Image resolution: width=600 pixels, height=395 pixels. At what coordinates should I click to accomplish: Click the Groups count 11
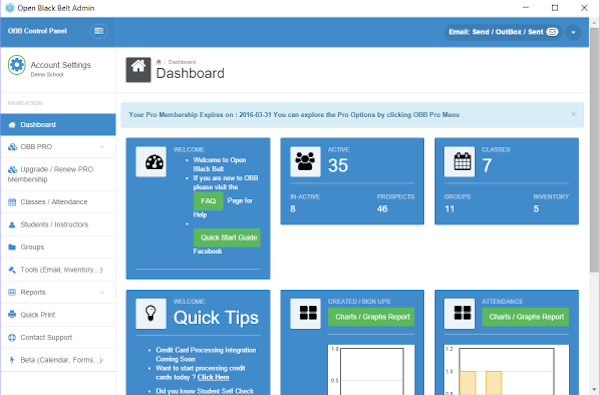449,209
